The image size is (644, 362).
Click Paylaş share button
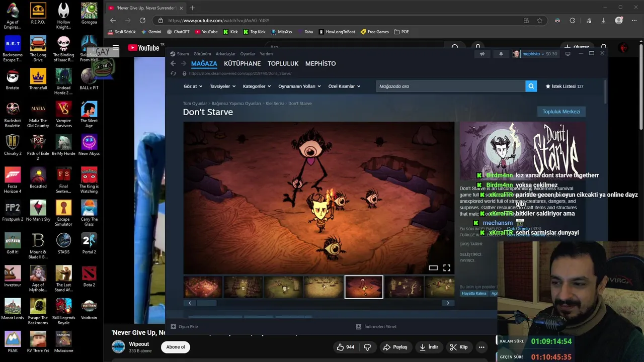395,347
